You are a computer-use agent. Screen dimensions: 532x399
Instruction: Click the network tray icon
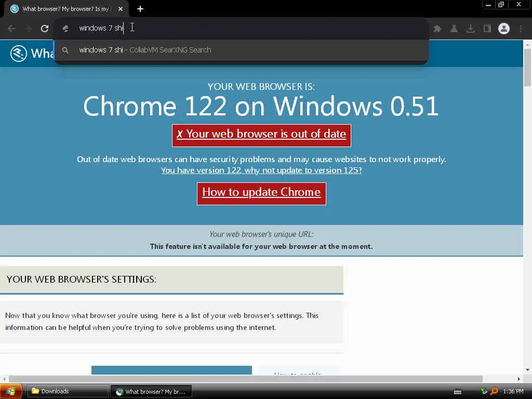coord(484,391)
